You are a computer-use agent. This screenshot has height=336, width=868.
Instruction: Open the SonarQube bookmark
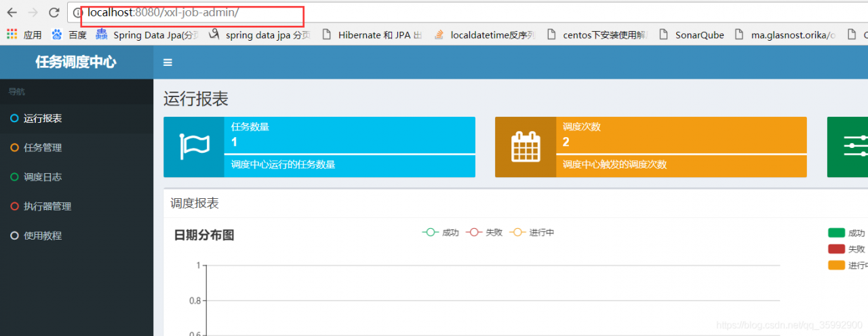(x=691, y=35)
